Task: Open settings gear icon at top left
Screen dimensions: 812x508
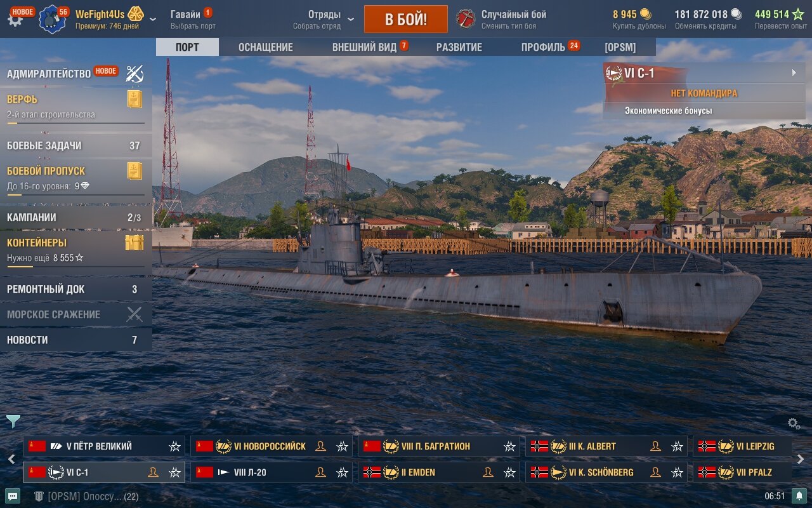Action: 14,19
